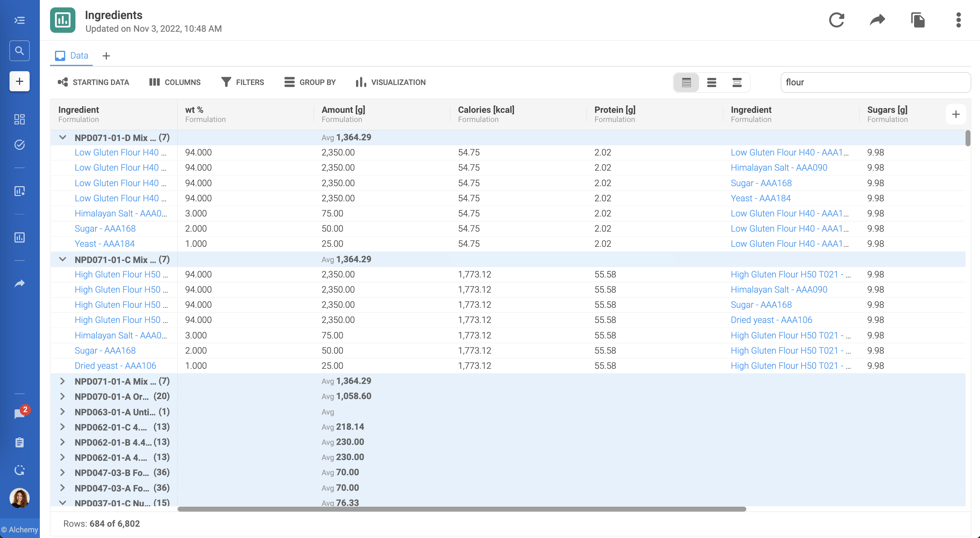Expand the NPD070-01-A group

click(63, 397)
